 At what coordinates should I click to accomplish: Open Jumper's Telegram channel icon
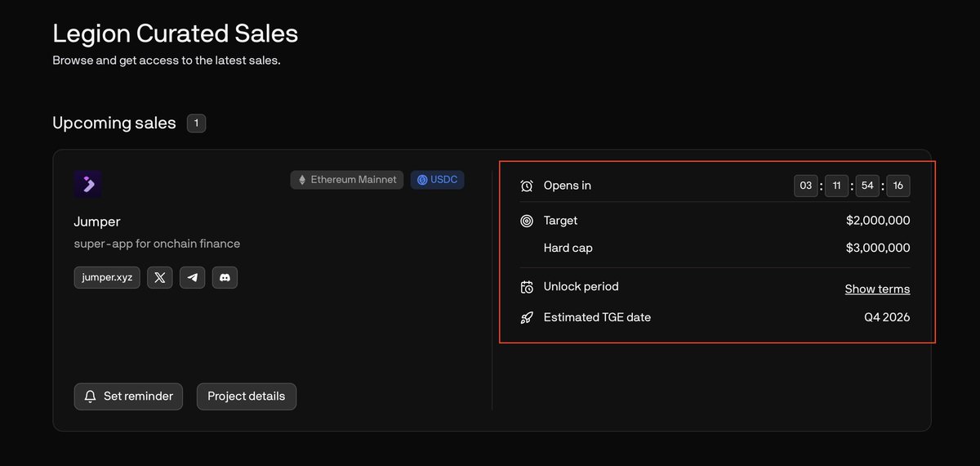(x=192, y=277)
